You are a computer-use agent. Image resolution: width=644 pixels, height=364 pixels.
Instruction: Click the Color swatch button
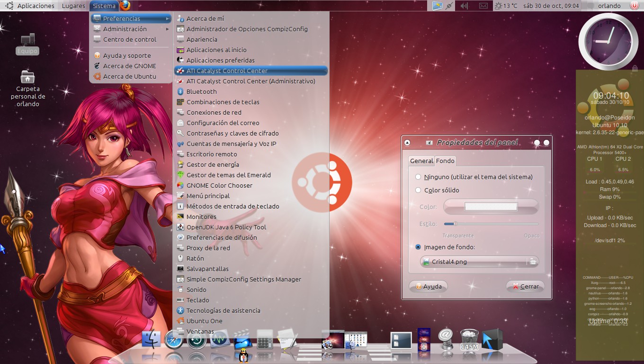tap(491, 207)
